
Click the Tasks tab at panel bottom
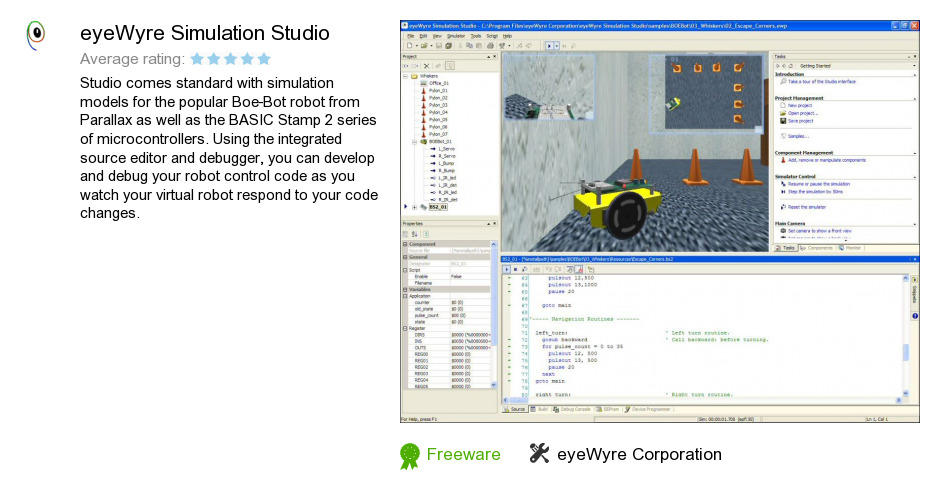tap(785, 248)
